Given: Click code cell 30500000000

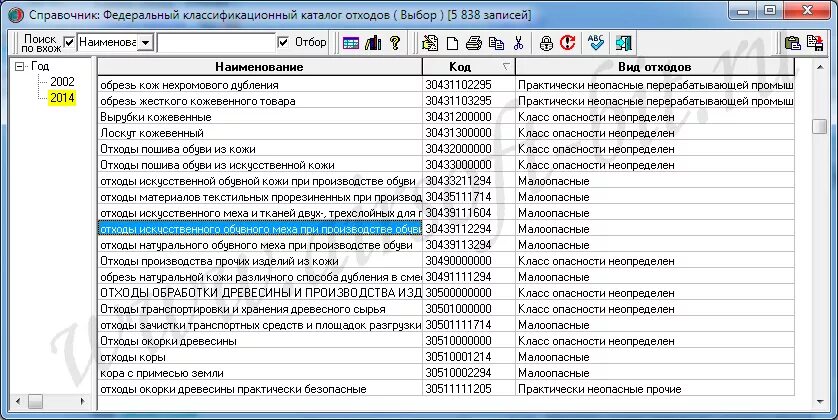Looking at the screenshot, I should 469,293.
